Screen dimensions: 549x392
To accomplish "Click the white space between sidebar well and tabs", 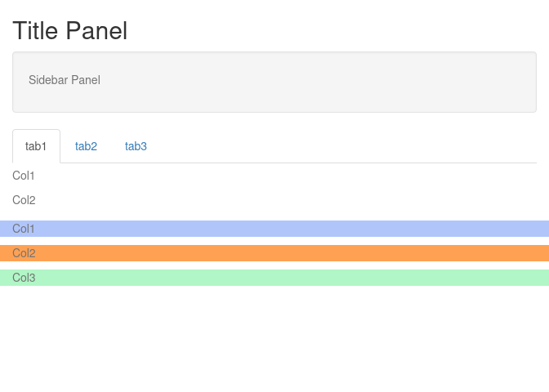I will click(274, 121).
